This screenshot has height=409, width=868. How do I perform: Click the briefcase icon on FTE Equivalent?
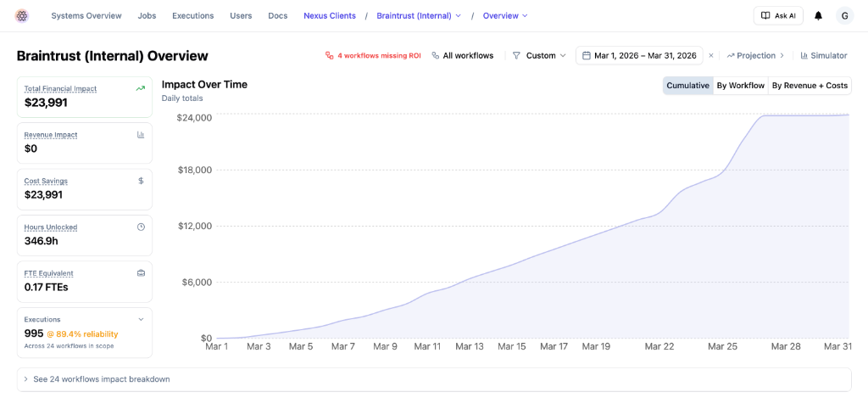[x=141, y=273]
